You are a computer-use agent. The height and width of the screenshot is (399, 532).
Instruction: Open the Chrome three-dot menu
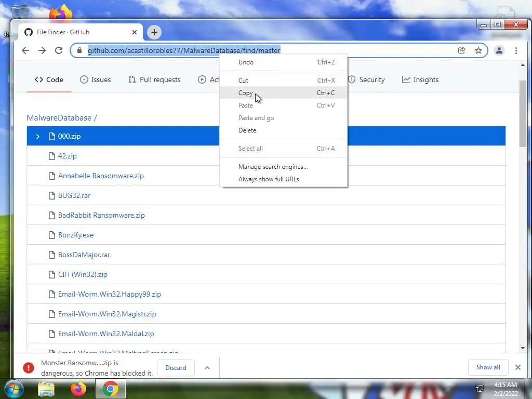pos(516,50)
